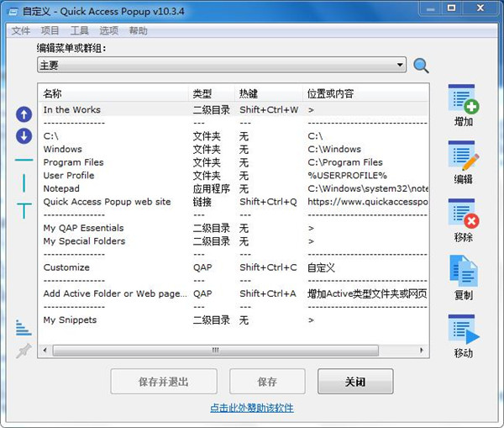Select the C:\ folder row name
This screenshot has width=504, height=428.
[x=50, y=136]
